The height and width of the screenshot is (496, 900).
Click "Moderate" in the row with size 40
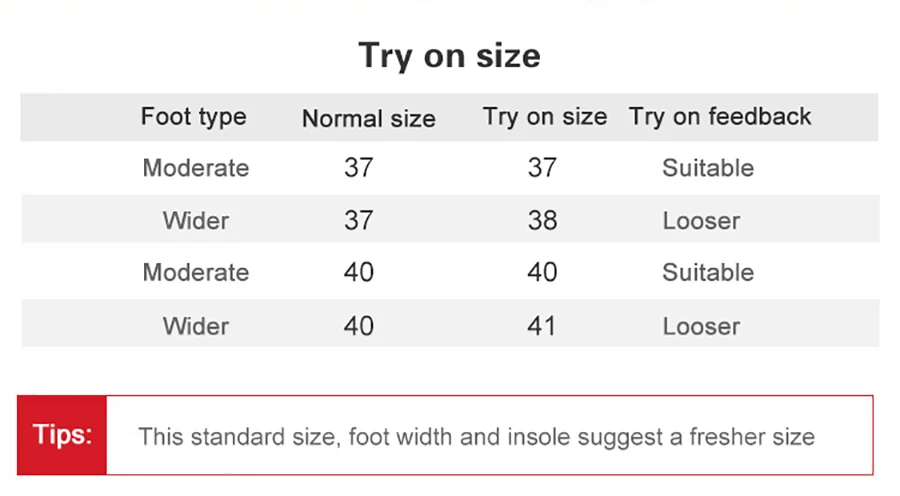click(195, 272)
